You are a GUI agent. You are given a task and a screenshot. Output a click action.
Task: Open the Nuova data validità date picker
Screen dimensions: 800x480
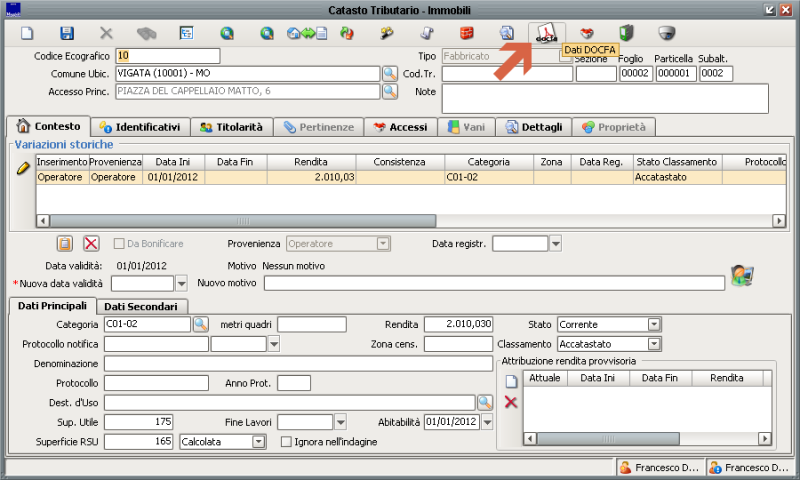click(181, 284)
